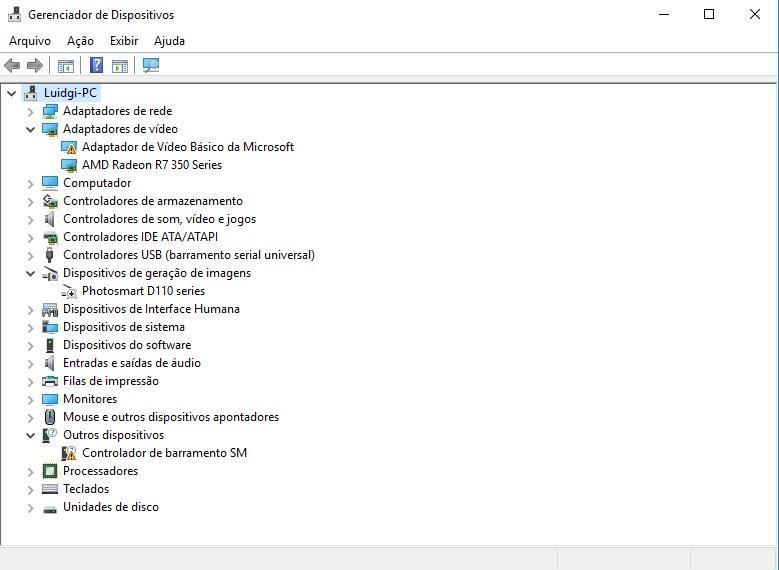Screen dimensions: 779x570
Task: Click the back arrow toolbar icon
Action: point(12,65)
